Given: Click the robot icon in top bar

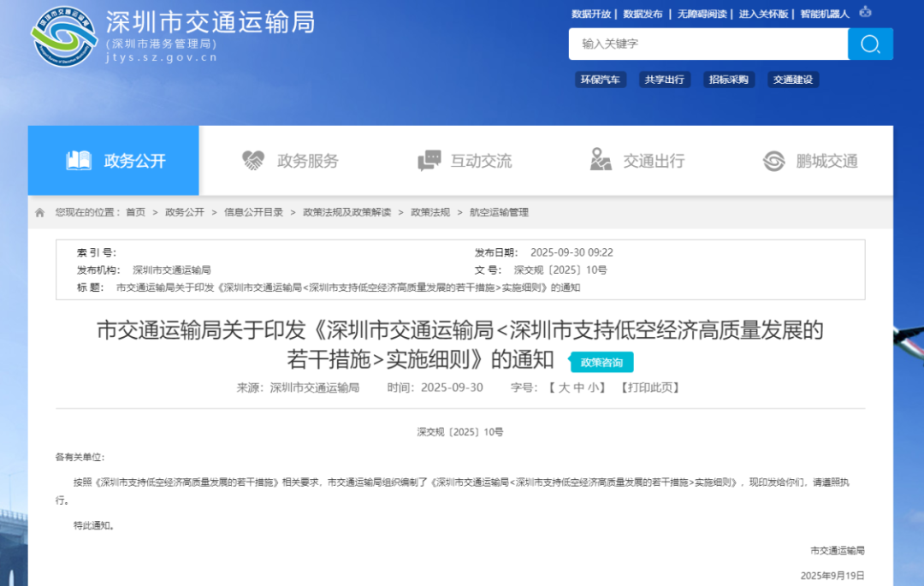Looking at the screenshot, I should point(865,13).
